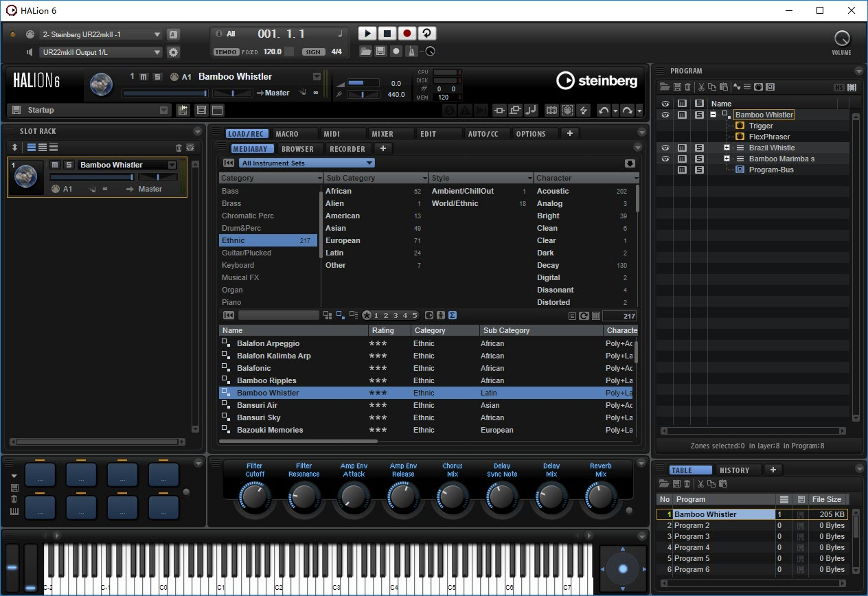Mute the Bamboo Whistler slot
The height and width of the screenshot is (596, 868).
point(55,165)
